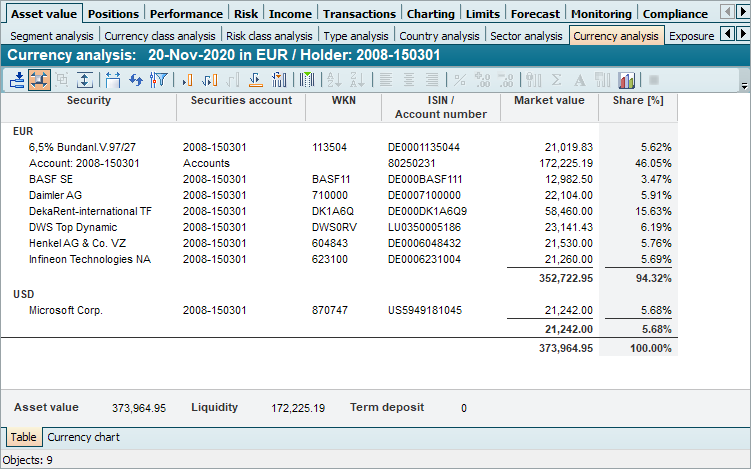Click the date range calendar icon
The height and width of the screenshot is (469, 751).
point(112,79)
